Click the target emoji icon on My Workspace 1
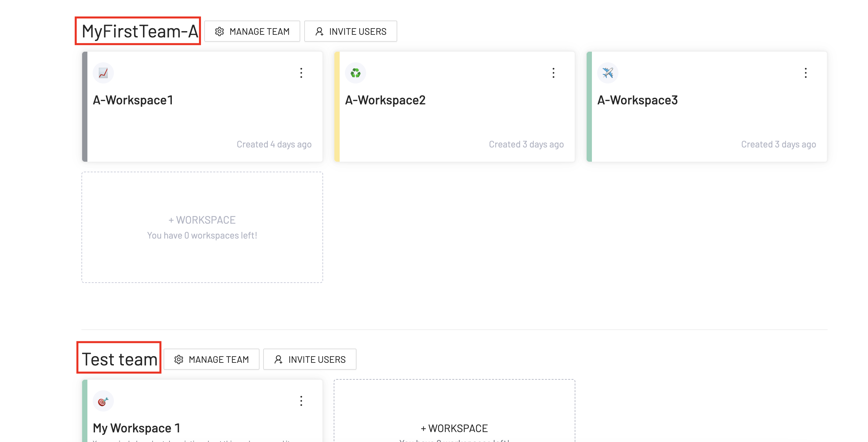Screen dimensions: 868x442 point(103,401)
